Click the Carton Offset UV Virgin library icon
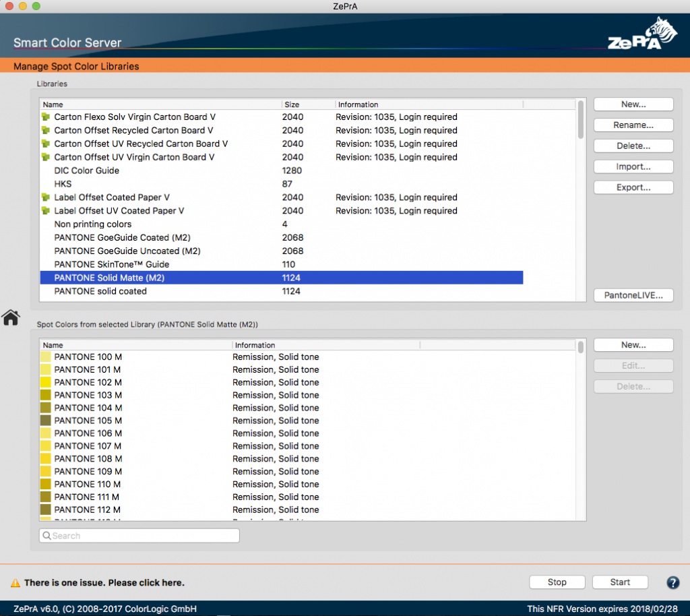 [45, 157]
